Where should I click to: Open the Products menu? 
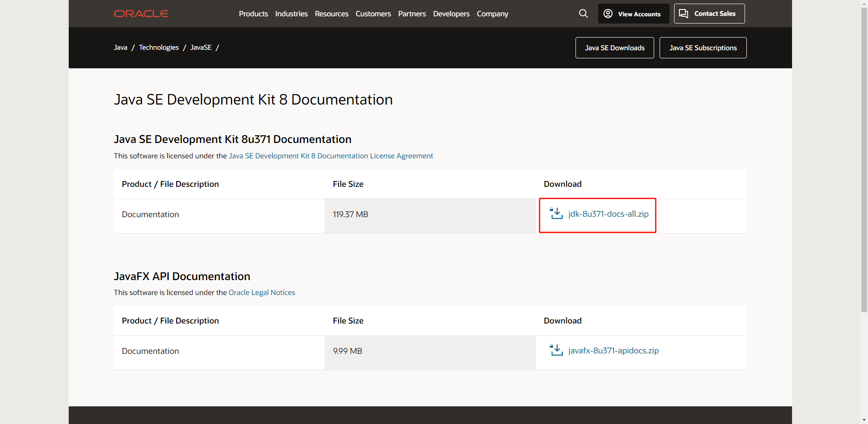click(253, 14)
